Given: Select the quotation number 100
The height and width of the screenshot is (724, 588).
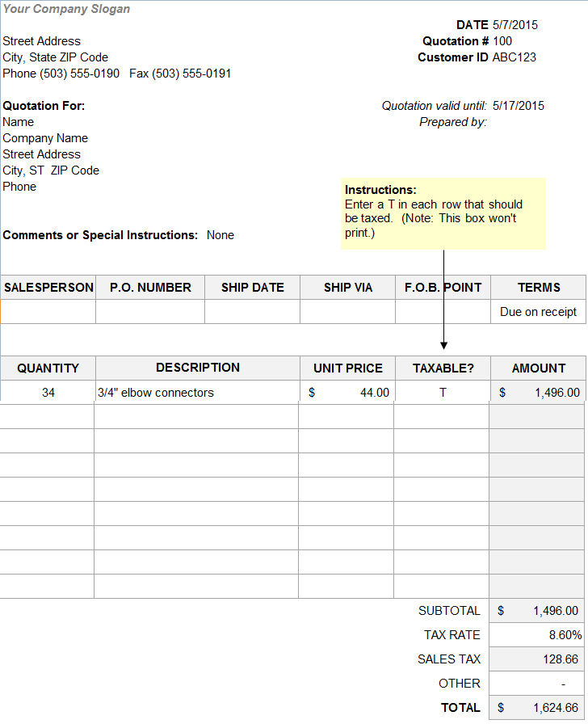Looking at the screenshot, I should [x=502, y=41].
